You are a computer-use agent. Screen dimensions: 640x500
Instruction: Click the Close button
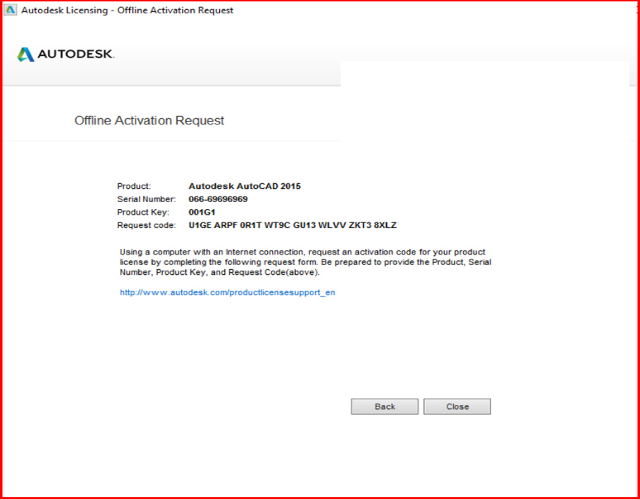(x=457, y=407)
